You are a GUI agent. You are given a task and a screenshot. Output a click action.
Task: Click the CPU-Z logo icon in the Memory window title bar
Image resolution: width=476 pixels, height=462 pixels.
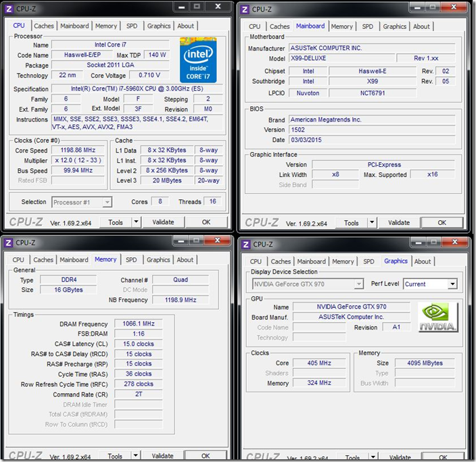(x=9, y=243)
